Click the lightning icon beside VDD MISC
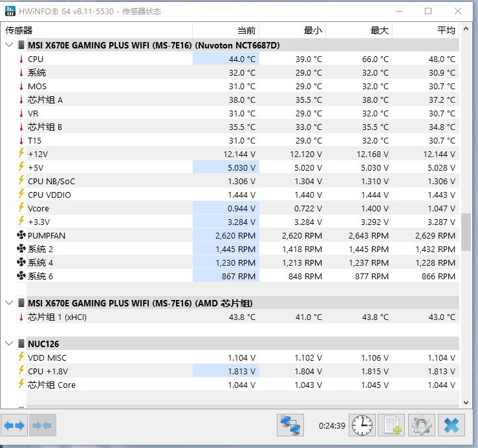The image size is (478, 448). (21, 357)
